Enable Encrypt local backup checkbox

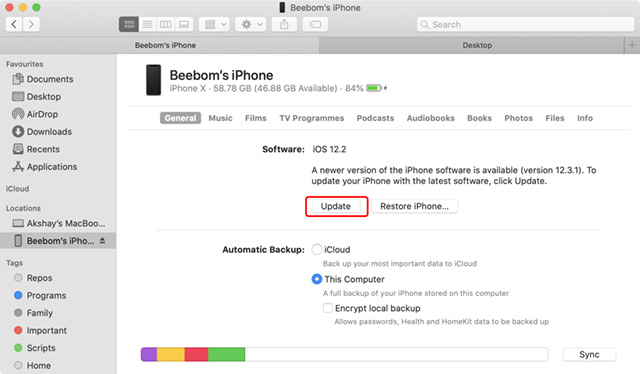[328, 308]
